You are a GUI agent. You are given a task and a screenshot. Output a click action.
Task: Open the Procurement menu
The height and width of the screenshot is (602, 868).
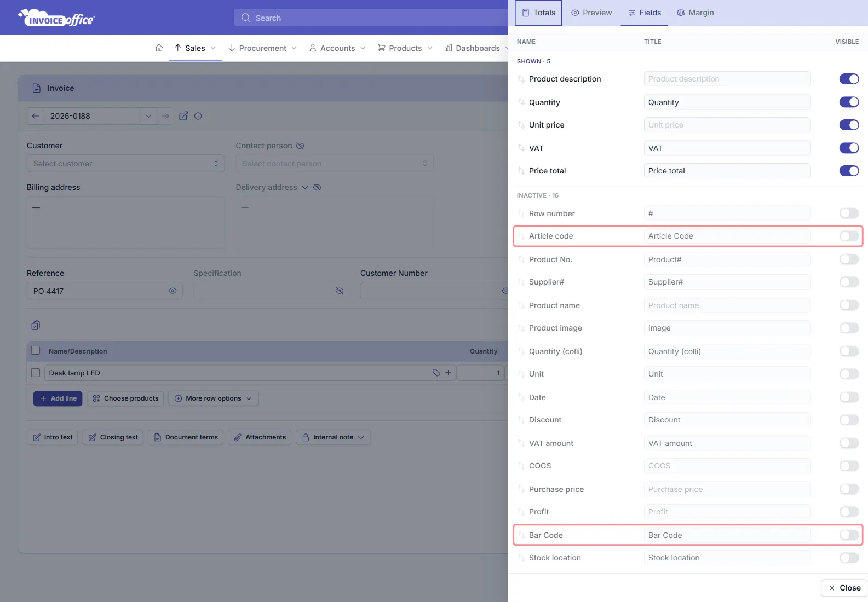[x=262, y=48]
